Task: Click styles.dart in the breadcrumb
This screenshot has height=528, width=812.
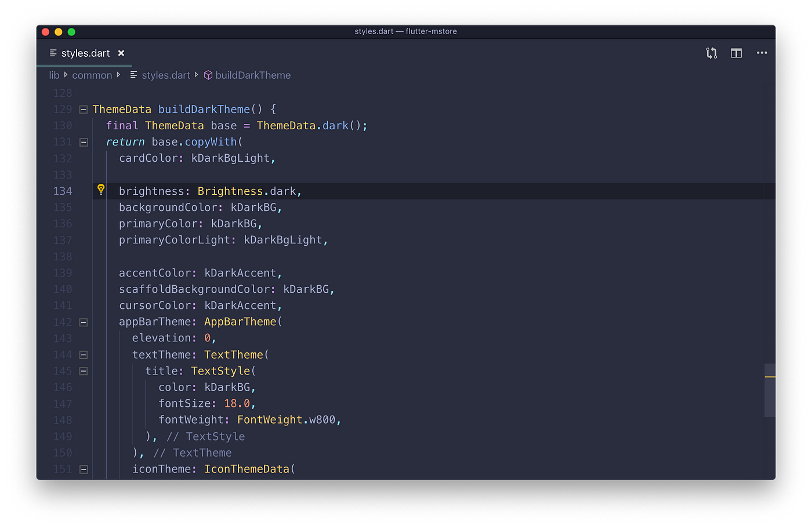Action: [166, 75]
